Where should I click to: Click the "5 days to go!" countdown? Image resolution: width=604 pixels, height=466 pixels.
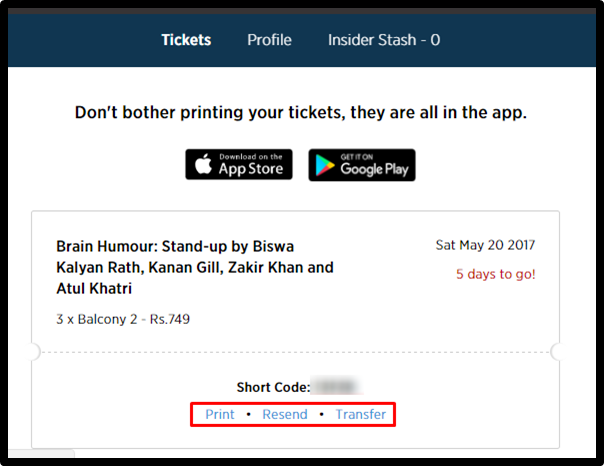pos(496,274)
